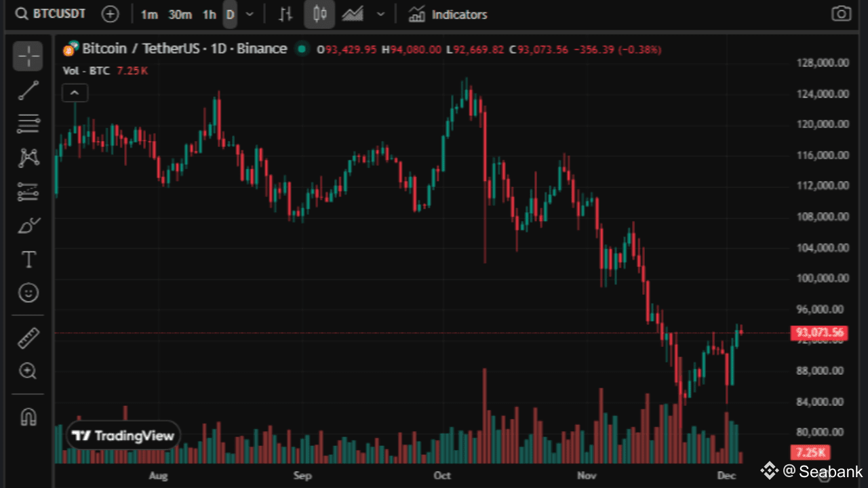
Task: Toggle the magnet mode
Action: (28, 416)
